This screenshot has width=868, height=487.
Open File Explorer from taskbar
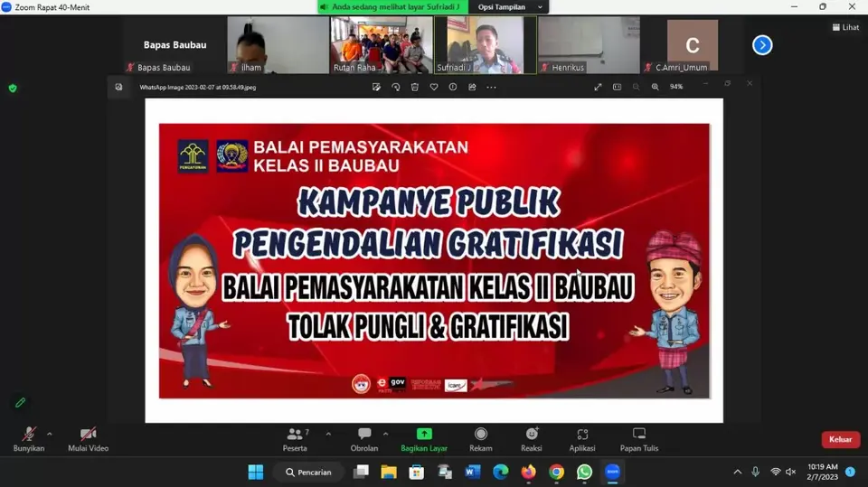coord(389,472)
